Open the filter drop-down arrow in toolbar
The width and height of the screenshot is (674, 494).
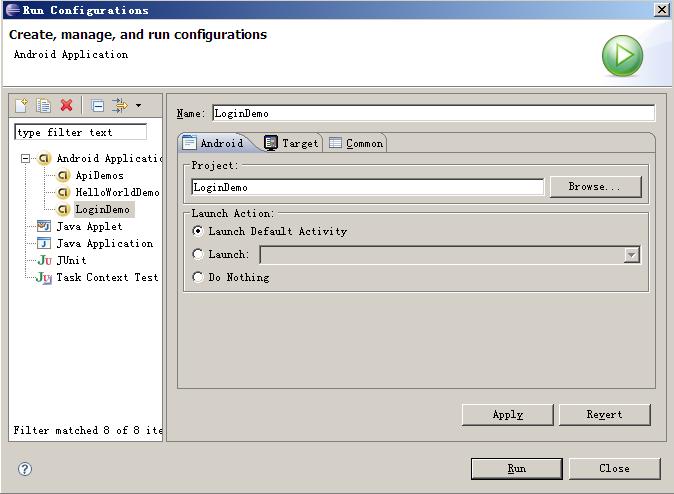138,105
